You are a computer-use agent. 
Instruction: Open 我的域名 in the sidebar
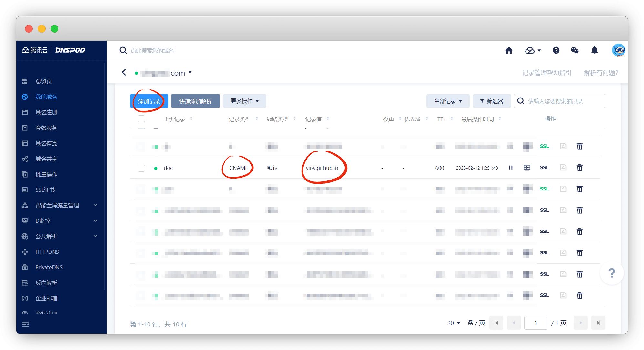[x=46, y=97]
